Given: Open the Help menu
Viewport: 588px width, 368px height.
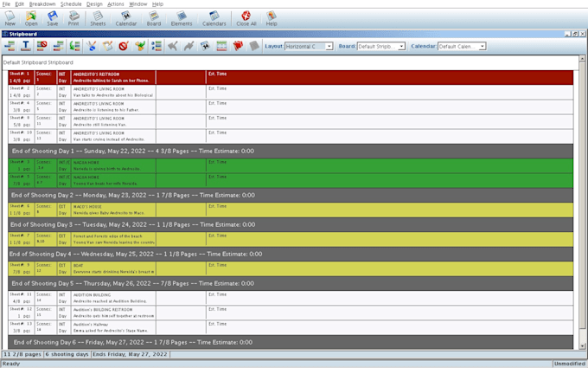Looking at the screenshot, I should [158, 3].
